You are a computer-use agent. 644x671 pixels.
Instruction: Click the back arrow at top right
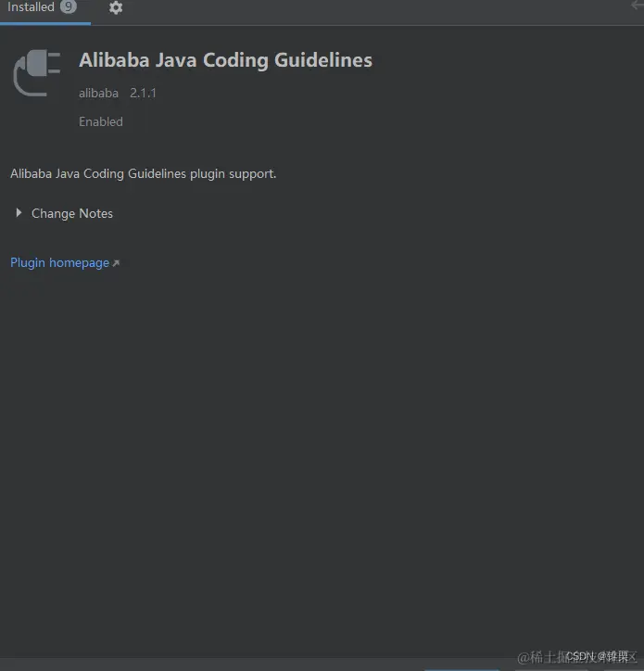[638, 6]
